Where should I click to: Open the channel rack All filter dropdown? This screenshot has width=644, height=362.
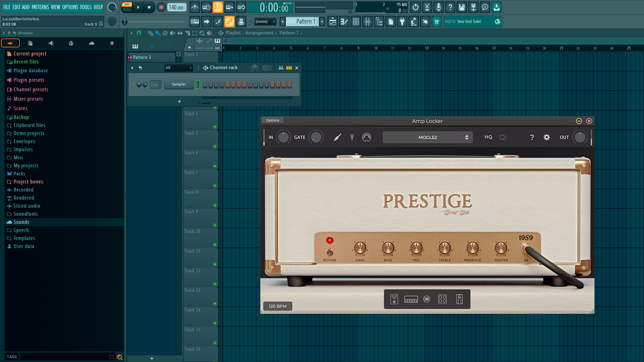pyautogui.click(x=179, y=68)
